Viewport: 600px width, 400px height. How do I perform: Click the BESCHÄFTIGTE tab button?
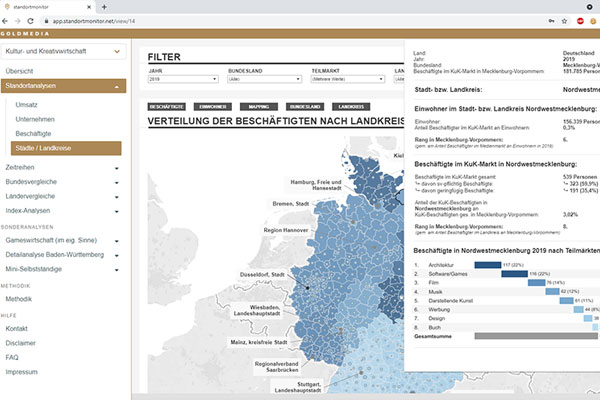pos(166,107)
